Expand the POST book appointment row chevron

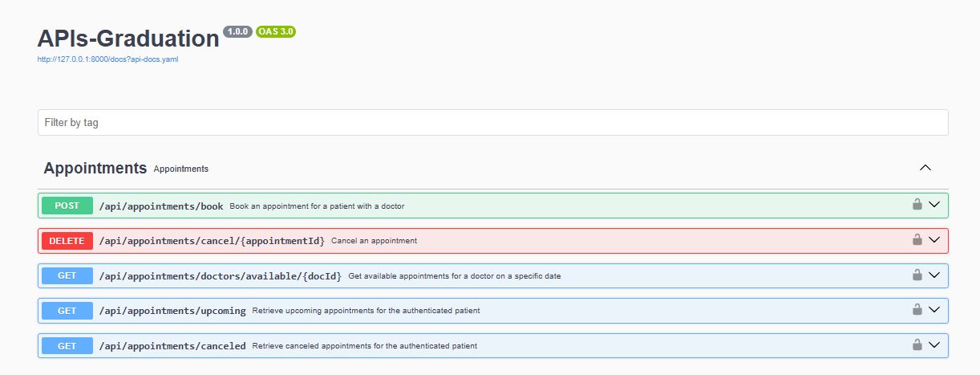[933, 205]
